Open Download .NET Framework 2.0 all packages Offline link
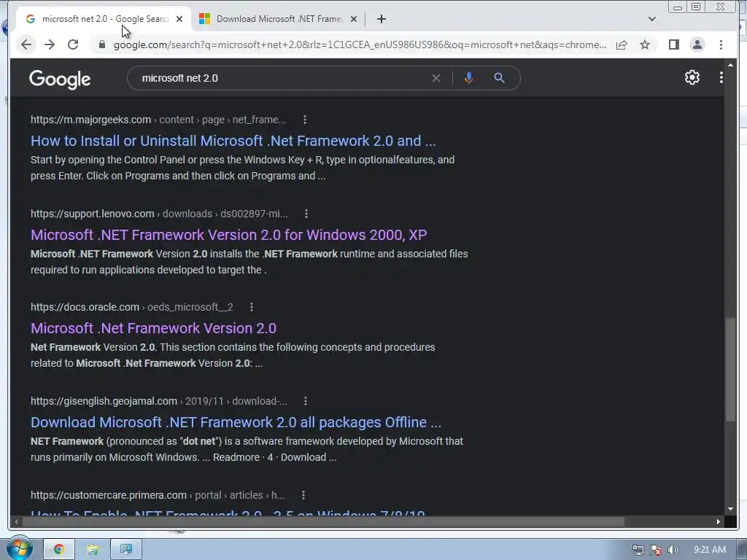Screen dimensions: 747x560 coord(236,422)
